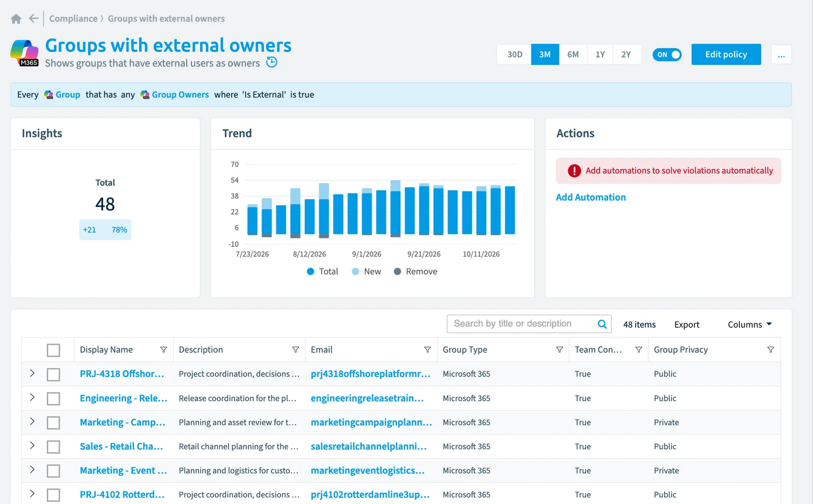Toggle the policy ON switch
This screenshot has height=504, width=813.
(667, 54)
